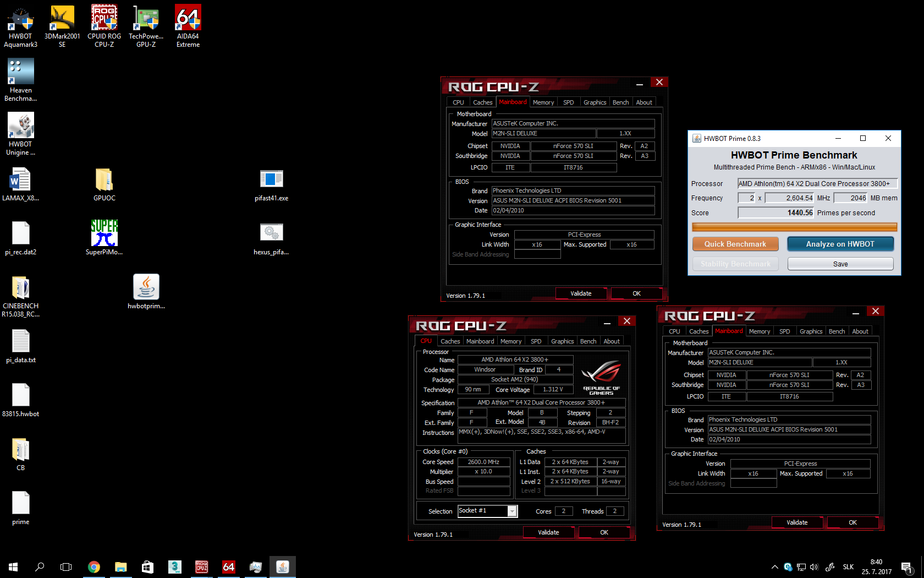Launch hwbotprime Java file icon

point(146,292)
